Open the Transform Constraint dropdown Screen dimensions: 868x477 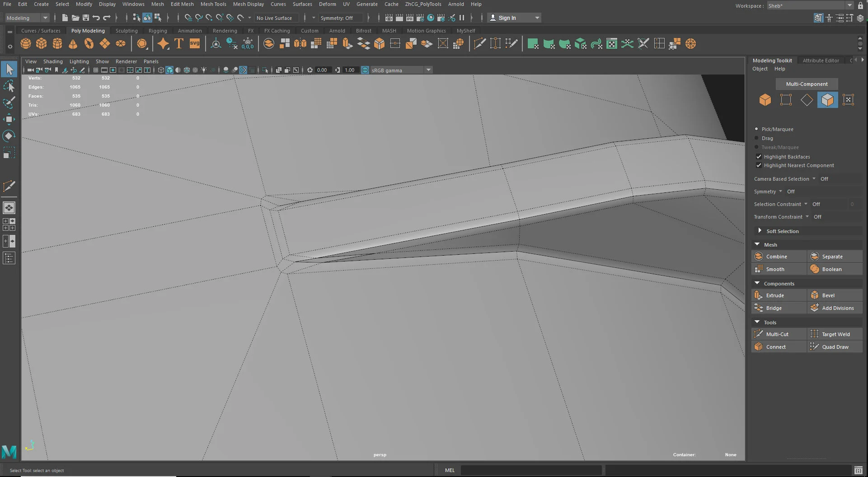(x=807, y=216)
